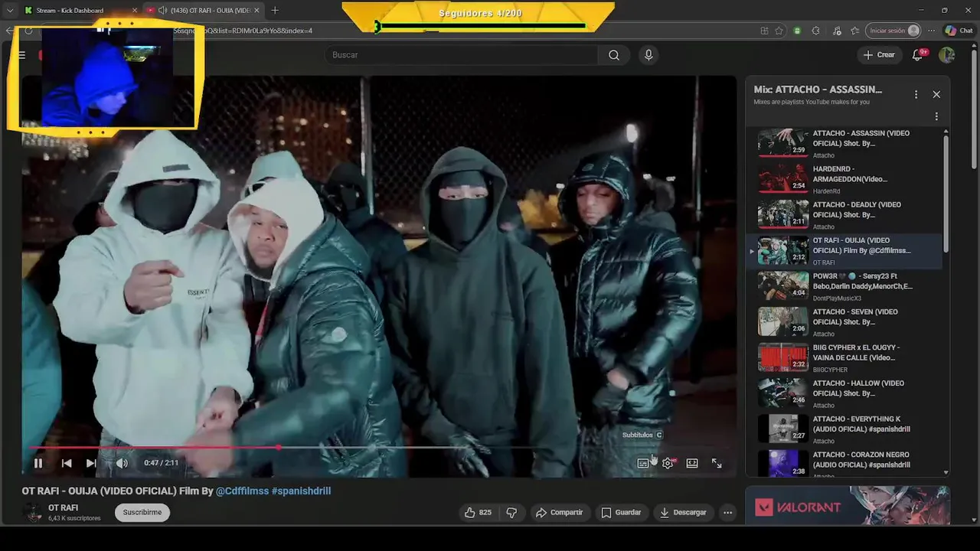Open browser settings and more menu

click(x=931, y=31)
